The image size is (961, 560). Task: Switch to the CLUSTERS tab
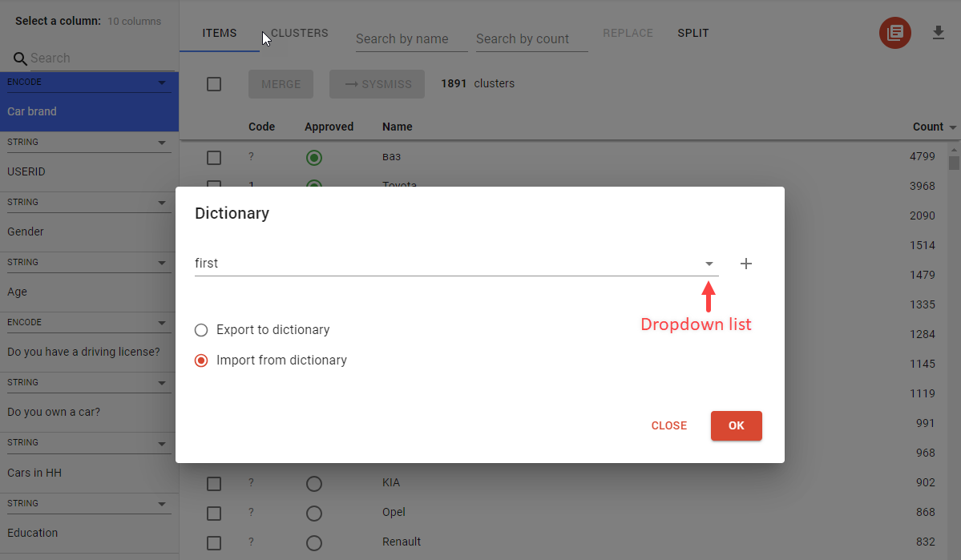(299, 34)
